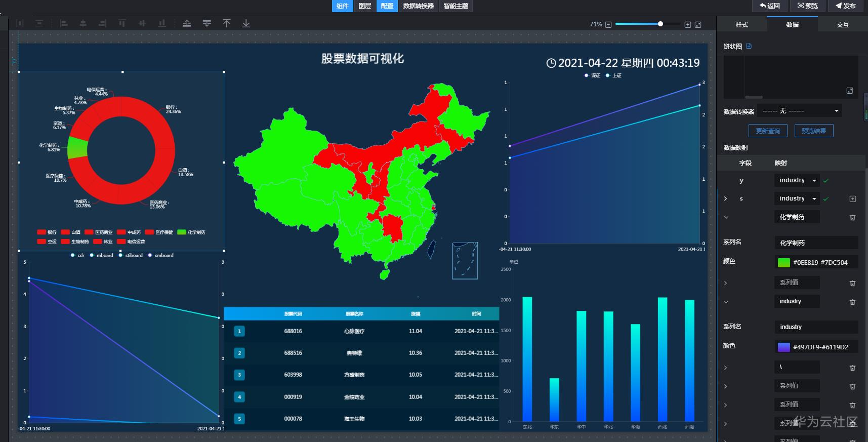Click the bring to top icon
The image size is (868, 442).
point(226,23)
